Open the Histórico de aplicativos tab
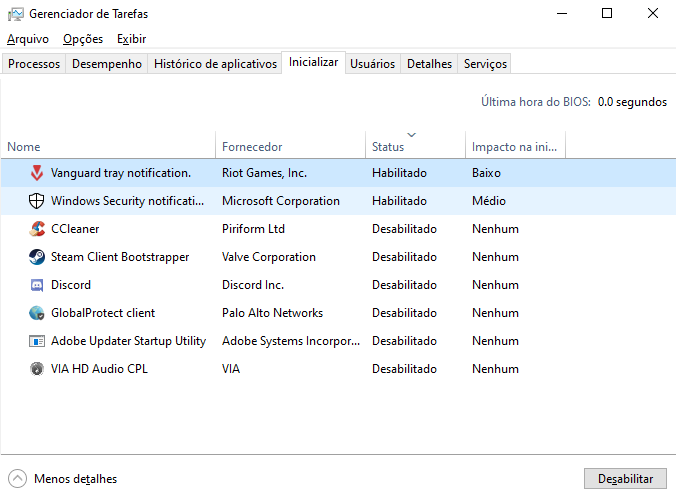 click(215, 64)
